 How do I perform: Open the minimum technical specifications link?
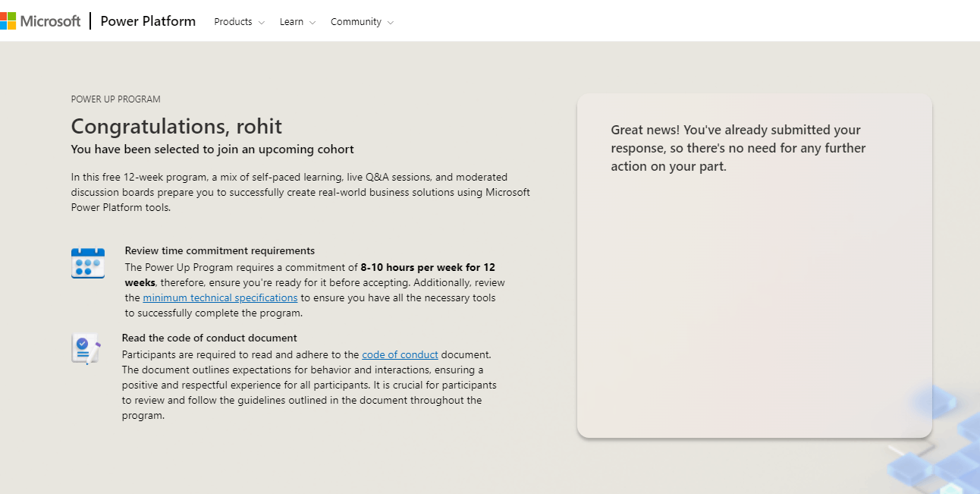tap(220, 298)
